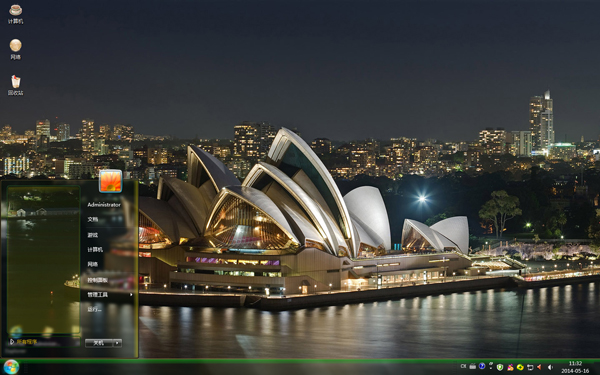
Task: Click the taskbar clock 11:32
Action: 575,364
